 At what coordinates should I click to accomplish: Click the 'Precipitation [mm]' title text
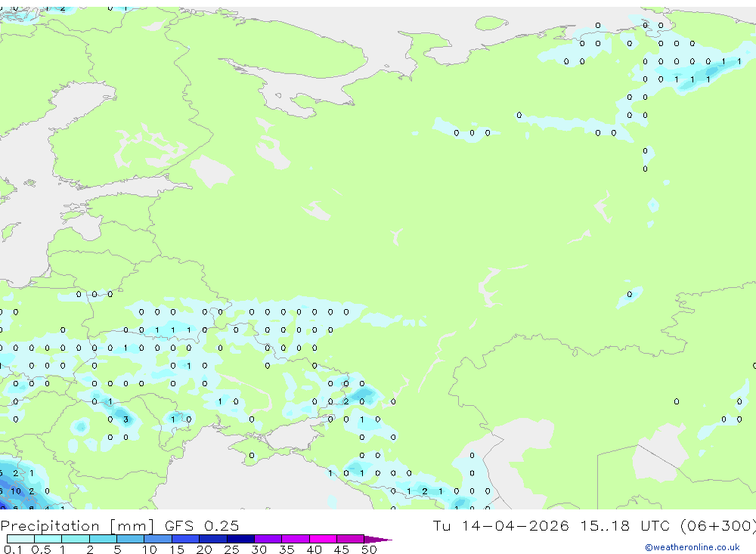click(77, 525)
